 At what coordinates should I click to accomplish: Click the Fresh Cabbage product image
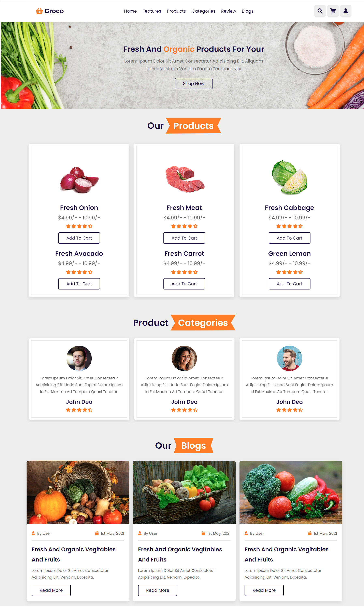(x=289, y=177)
